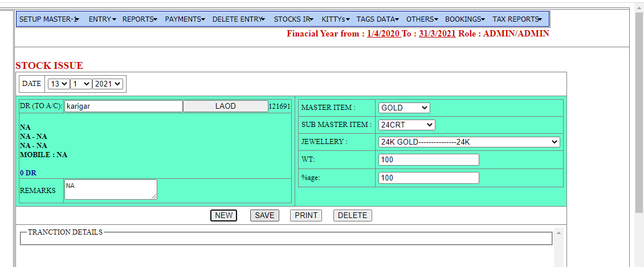644x267 pixels.
Task: Open the JEWELLERY 24K GOLD dropdown
Action: (x=468, y=142)
